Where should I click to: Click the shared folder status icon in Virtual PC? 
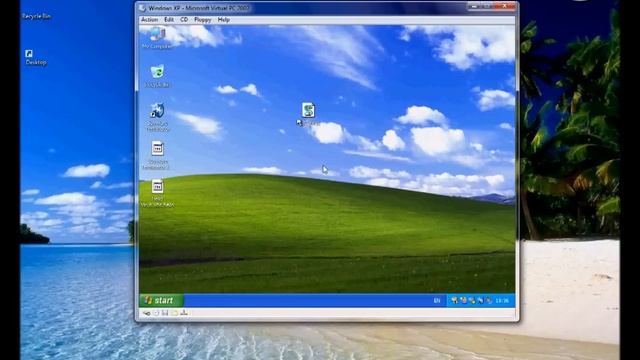click(x=174, y=313)
